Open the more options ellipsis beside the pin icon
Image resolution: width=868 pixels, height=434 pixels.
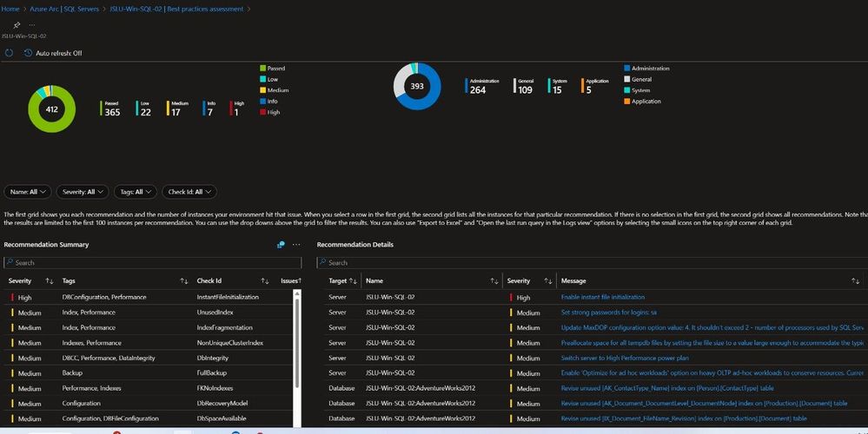click(32, 25)
